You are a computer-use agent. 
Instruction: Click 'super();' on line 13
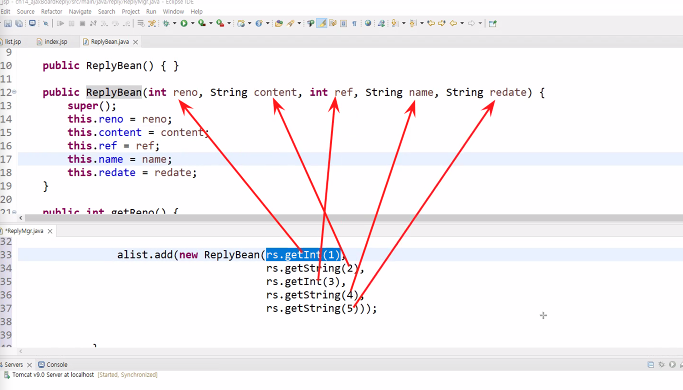tap(92, 106)
